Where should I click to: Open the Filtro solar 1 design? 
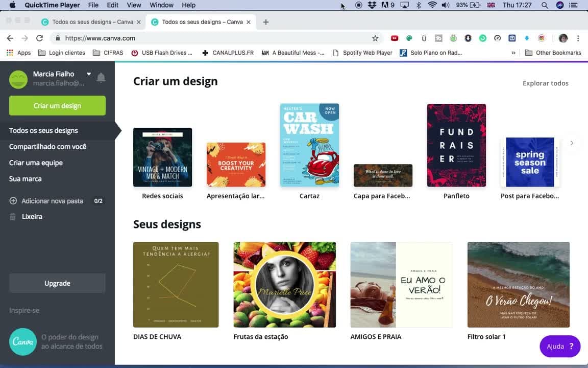pyautogui.click(x=519, y=285)
